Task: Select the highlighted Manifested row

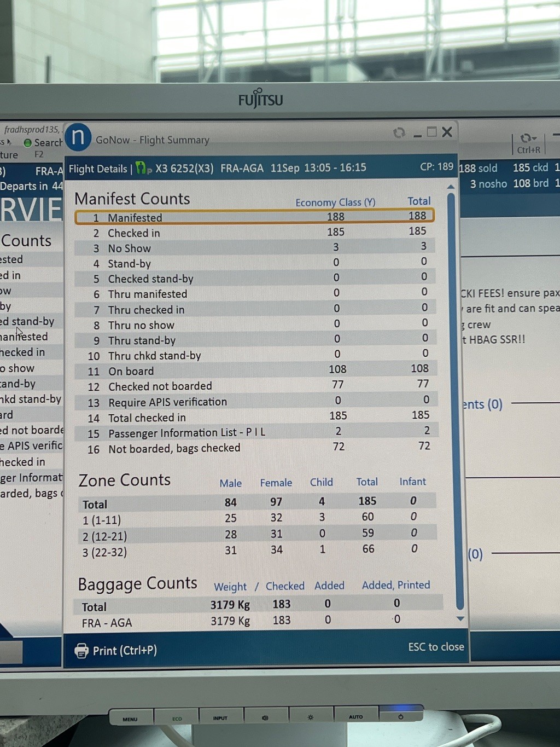Action: tap(254, 217)
